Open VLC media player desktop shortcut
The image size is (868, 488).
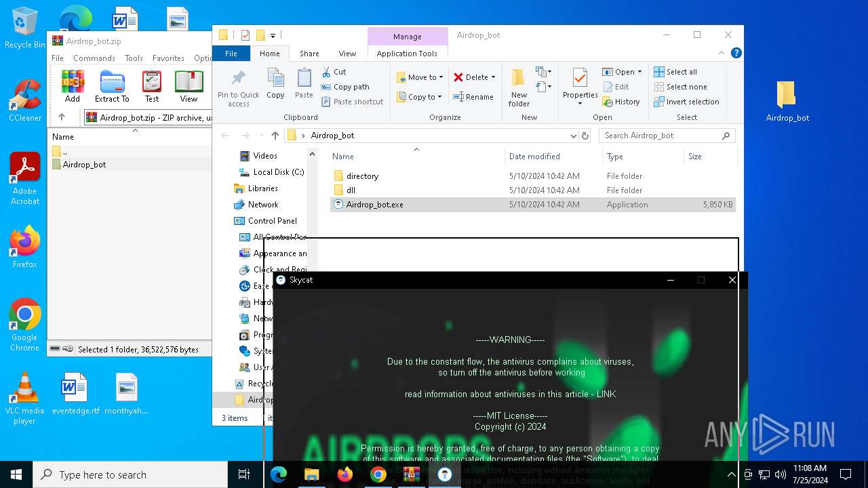(24, 399)
